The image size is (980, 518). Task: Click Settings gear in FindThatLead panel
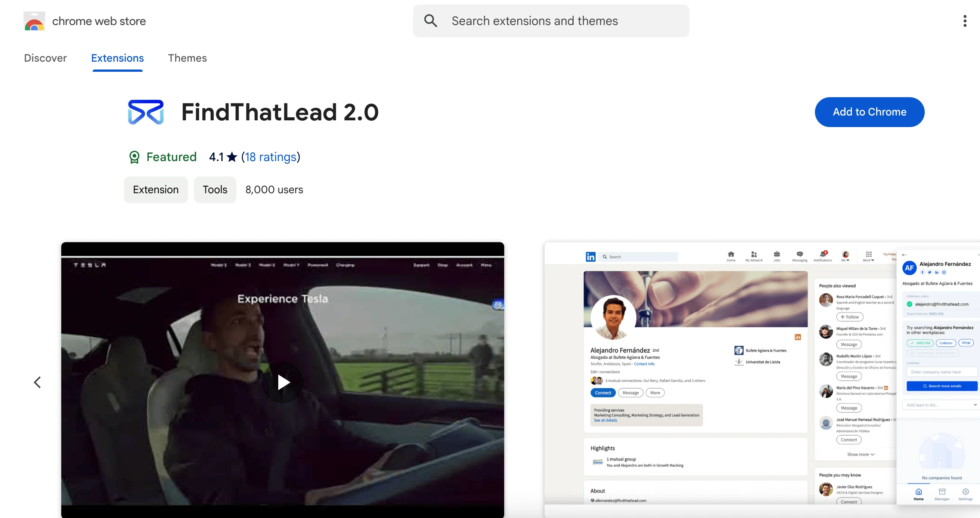click(965, 494)
